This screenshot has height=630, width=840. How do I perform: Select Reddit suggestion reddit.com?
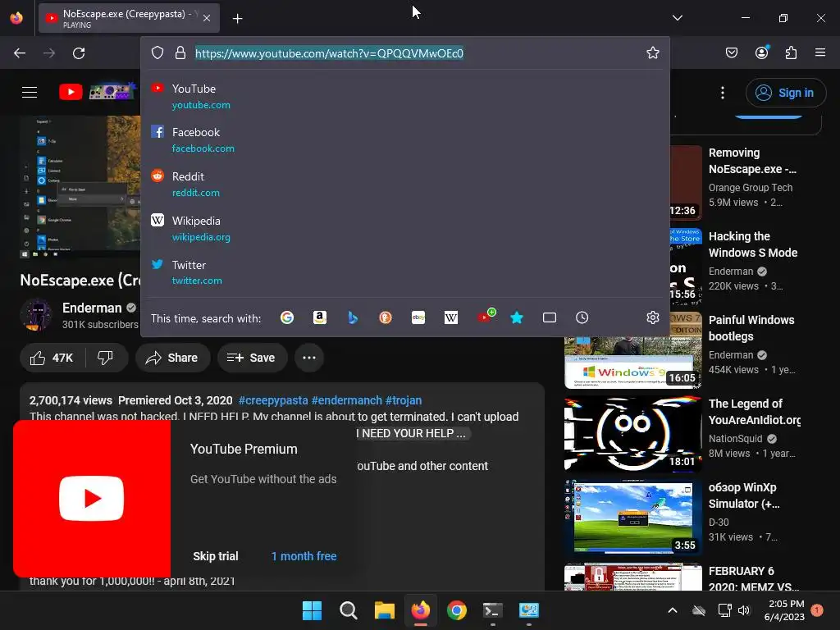tap(405, 184)
